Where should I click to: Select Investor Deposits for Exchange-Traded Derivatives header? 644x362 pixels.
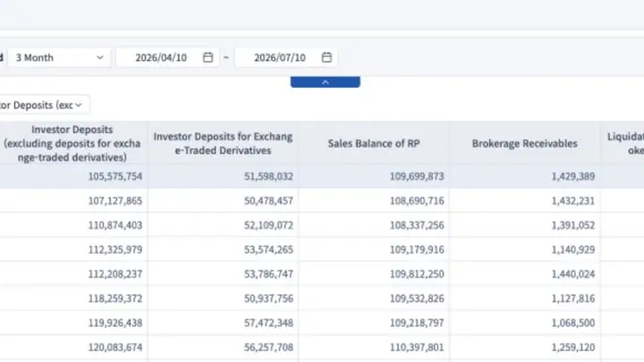pos(223,143)
